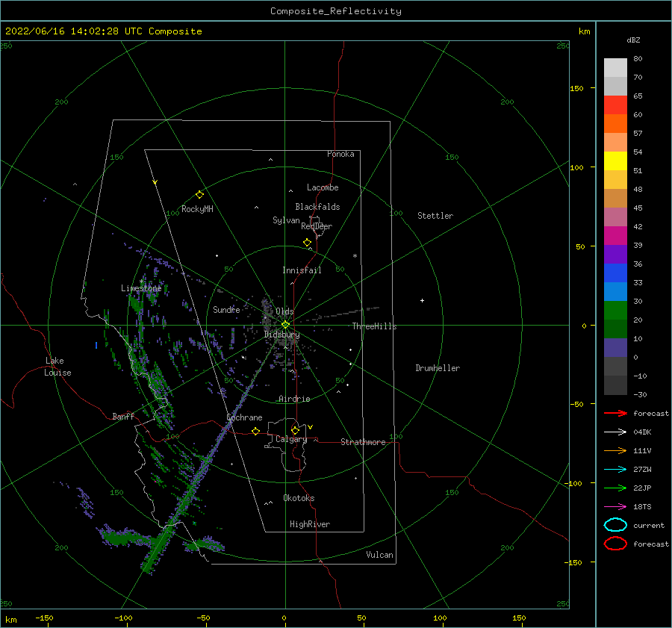Select the Vulcan label
The width and height of the screenshot is (672, 628).
coord(380,555)
